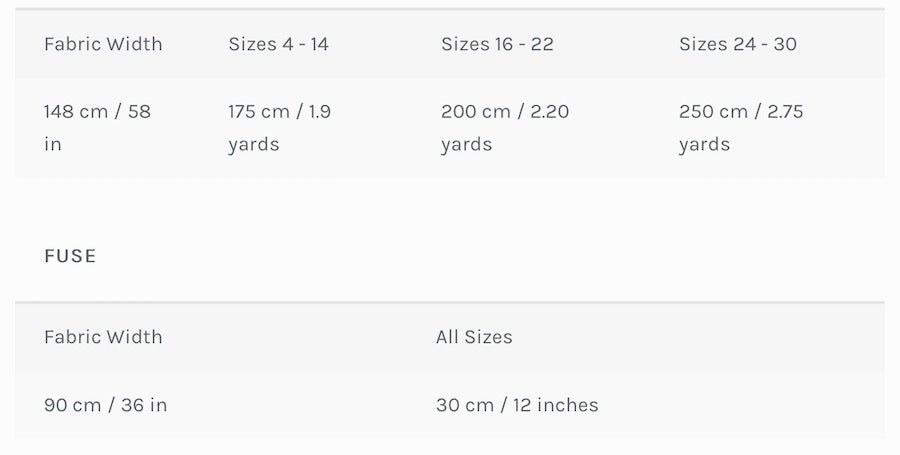Click the 2.20 number in the yardage row
The height and width of the screenshot is (455, 900).
click(549, 111)
